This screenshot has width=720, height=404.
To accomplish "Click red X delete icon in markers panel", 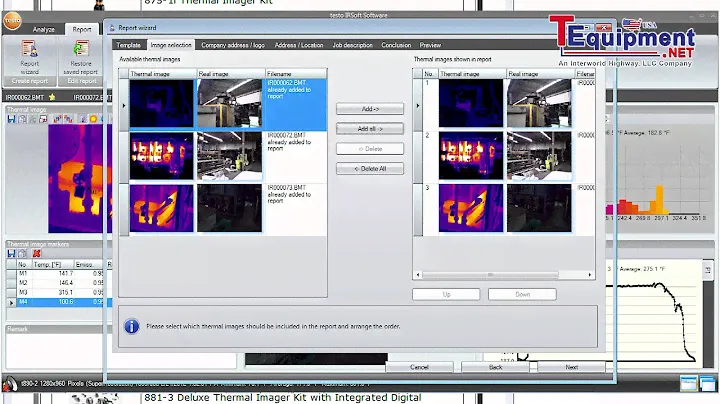I will [x=37, y=253].
